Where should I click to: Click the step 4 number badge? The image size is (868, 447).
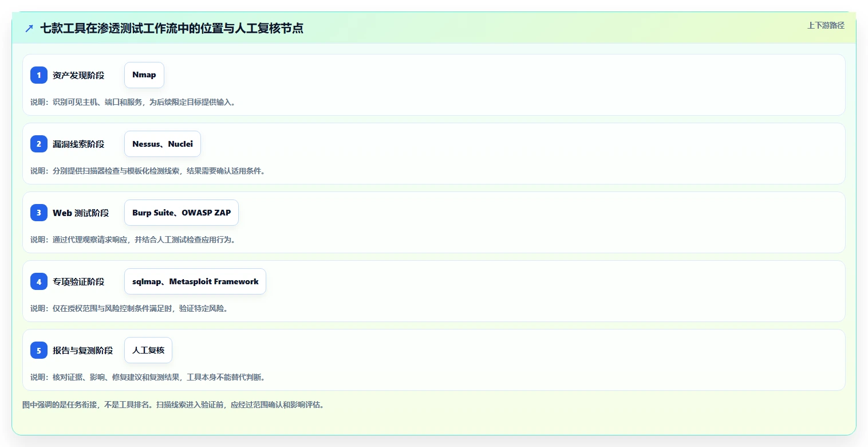39,281
